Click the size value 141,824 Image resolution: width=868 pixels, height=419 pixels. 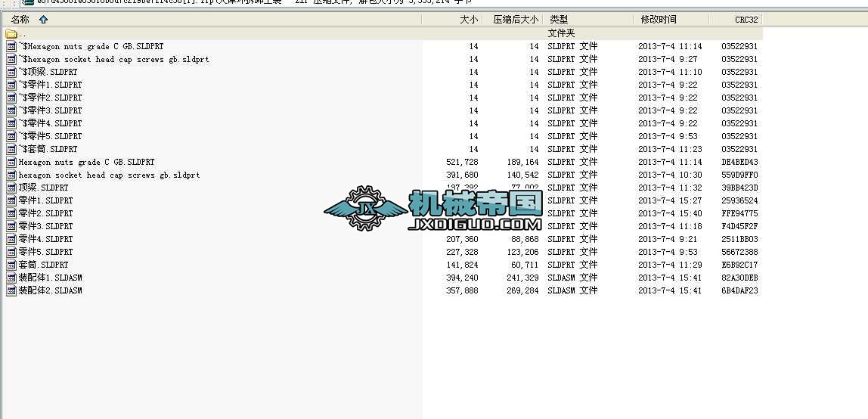(462, 265)
